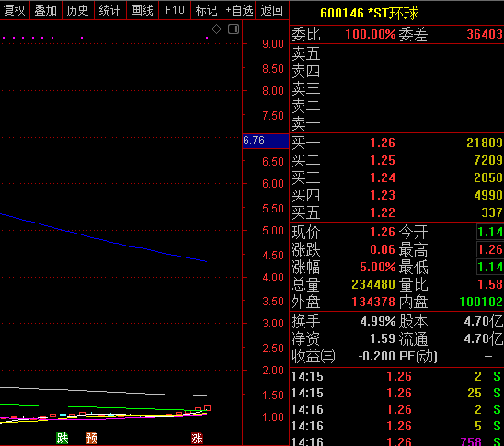Image resolution: width=504 pixels, height=446 pixels.
Task: Add stock via +自选 button
Action: pyautogui.click(x=239, y=10)
